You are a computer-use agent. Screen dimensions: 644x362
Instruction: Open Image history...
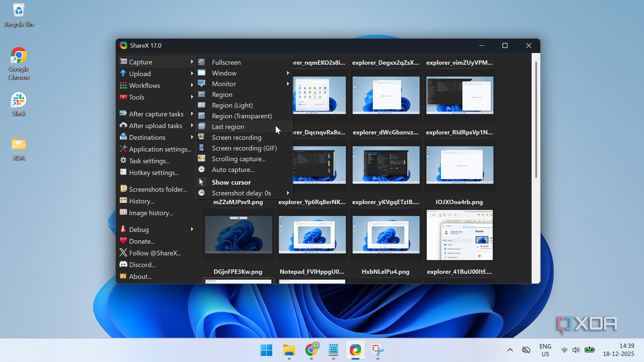click(x=156, y=213)
